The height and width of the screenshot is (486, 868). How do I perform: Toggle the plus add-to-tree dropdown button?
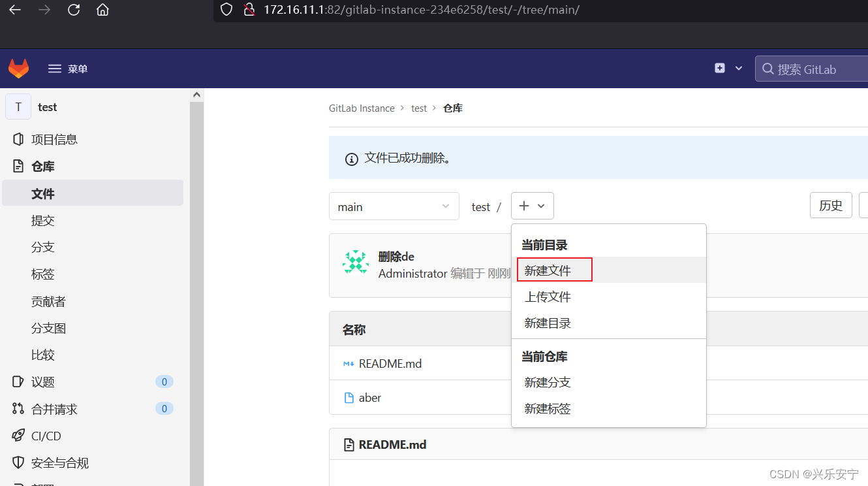(533, 206)
